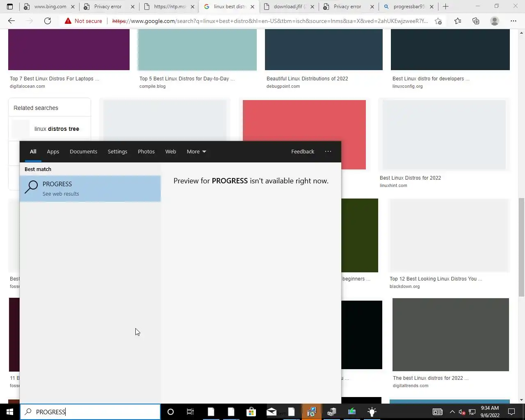Select the Settings search filter tab
The image size is (525, 420).
click(x=117, y=151)
